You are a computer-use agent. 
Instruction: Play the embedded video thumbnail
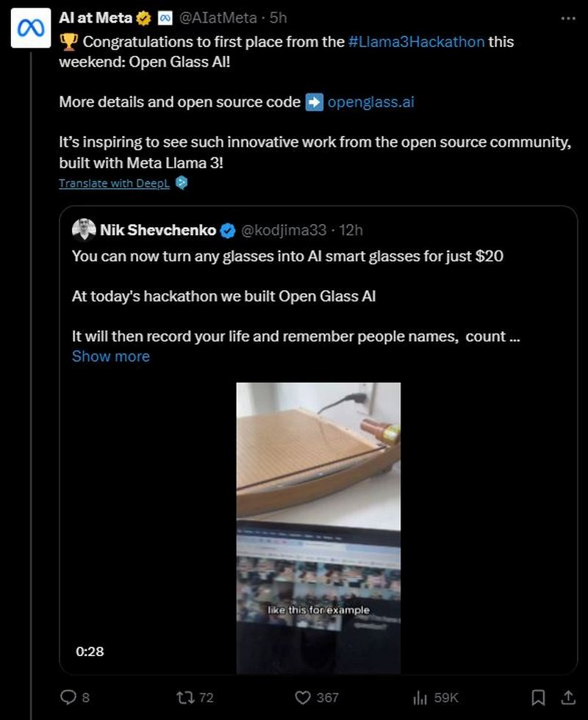(318, 528)
